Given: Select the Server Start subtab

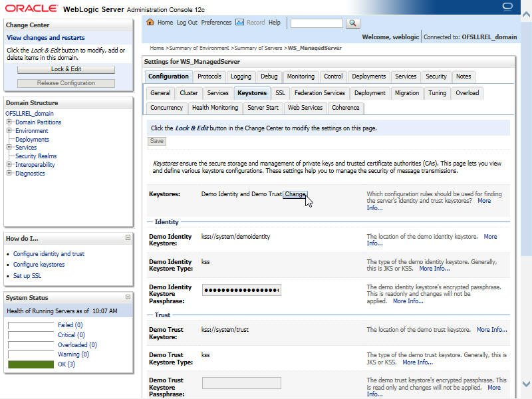Looking at the screenshot, I should tap(263, 108).
